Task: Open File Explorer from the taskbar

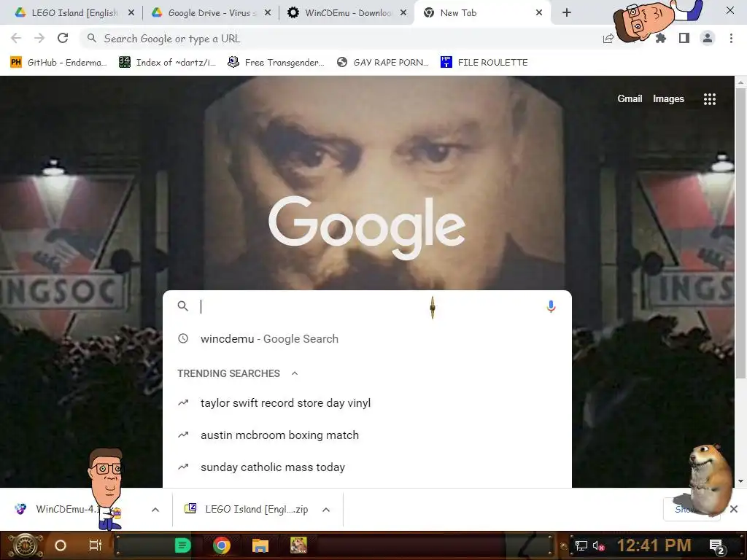Action: pyautogui.click(x=260, y=545)
